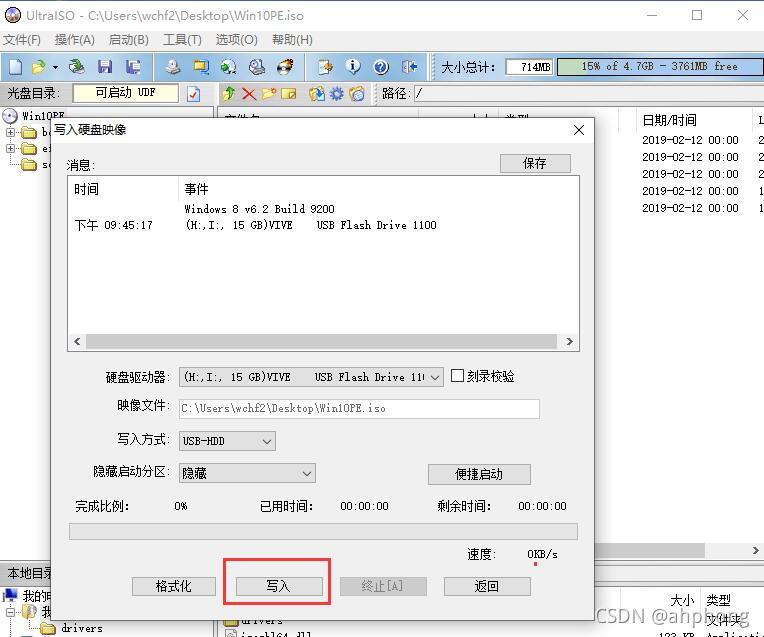
Task: Click the Compress ISO folder-monitor icon
Action: point(201,67)
